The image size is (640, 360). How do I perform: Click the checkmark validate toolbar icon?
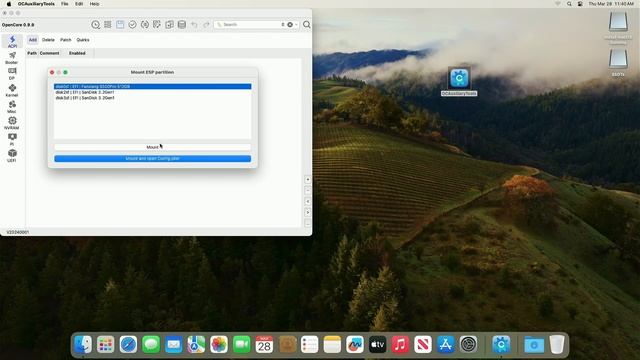coord(132,25)
